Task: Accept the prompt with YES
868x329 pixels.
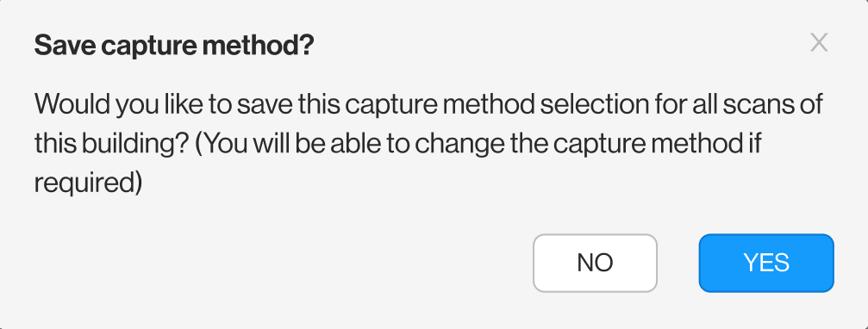Action: click(766, 263)
